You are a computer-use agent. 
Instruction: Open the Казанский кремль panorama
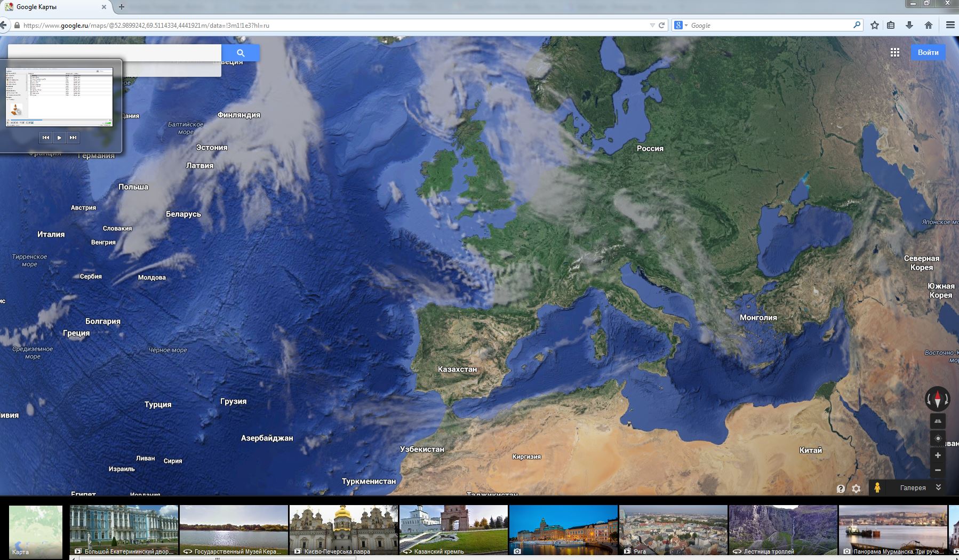[x=453, y=530]
